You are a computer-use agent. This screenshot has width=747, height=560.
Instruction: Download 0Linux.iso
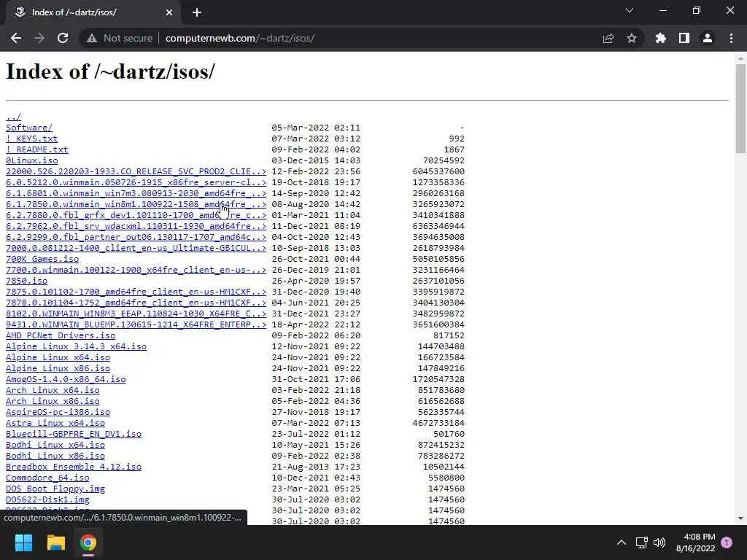31,160
